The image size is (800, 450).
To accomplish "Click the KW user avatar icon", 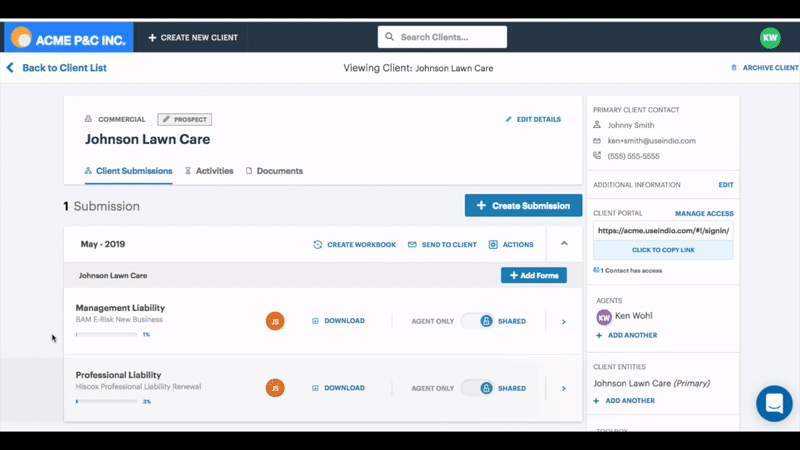I will [769, 37].
